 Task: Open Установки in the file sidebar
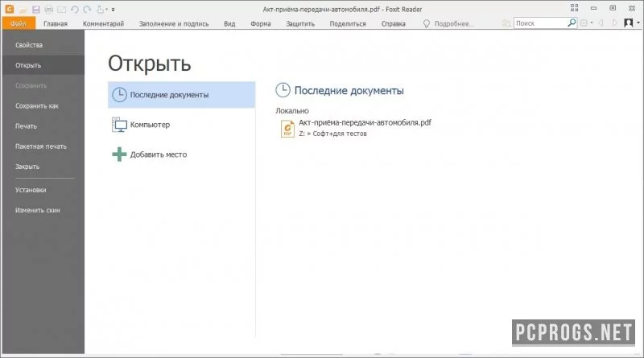pos(43,190)
